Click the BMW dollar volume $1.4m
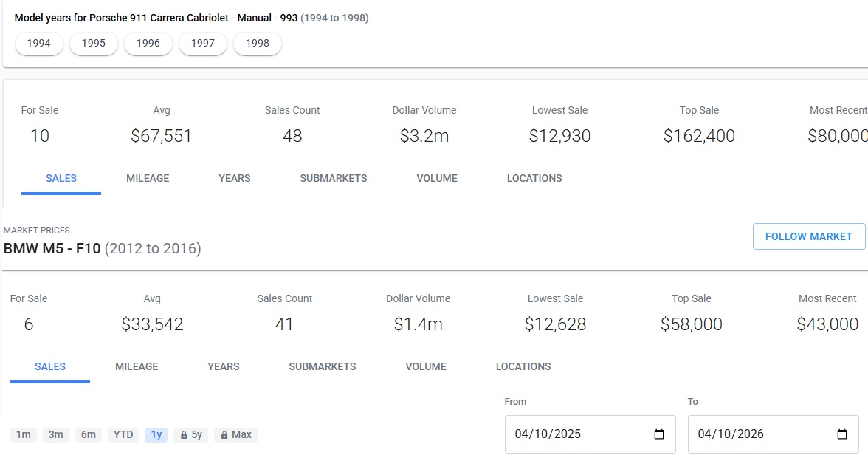The width and height of the screenshot is (868, 461). (418, 324)
